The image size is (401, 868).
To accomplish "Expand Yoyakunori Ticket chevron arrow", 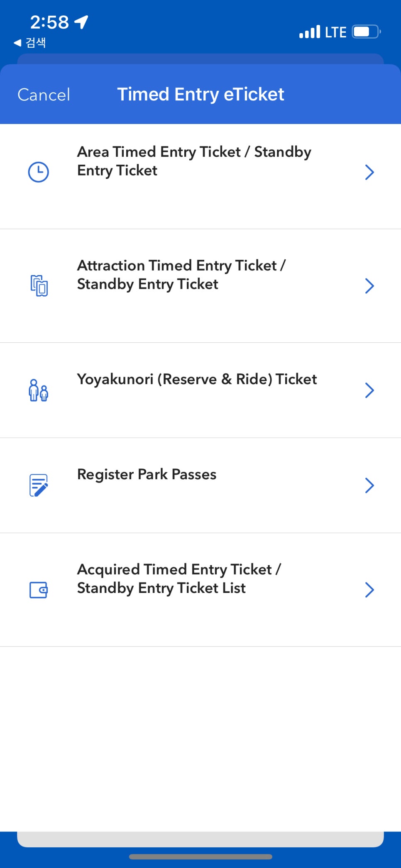I will [x=369, y=390].
